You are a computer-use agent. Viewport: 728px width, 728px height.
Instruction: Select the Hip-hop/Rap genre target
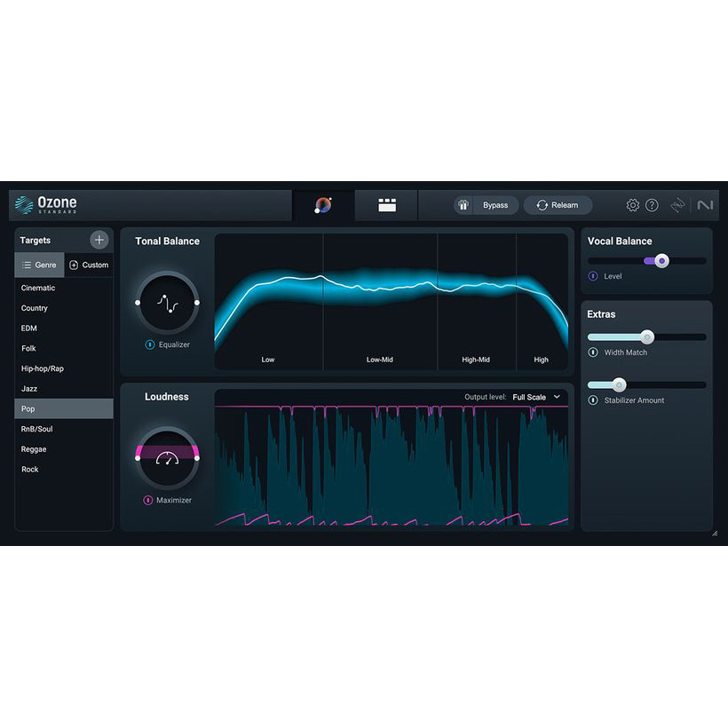(64, 368)
